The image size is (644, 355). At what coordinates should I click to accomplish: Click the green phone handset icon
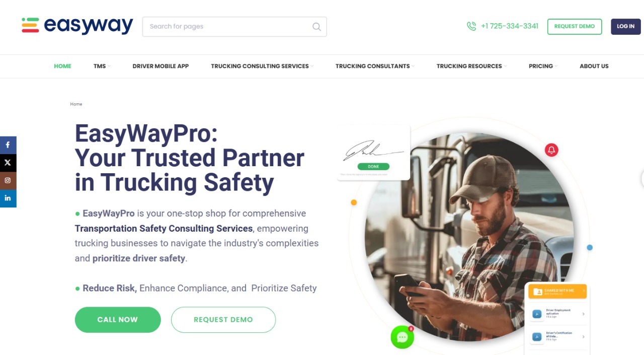coord(471,26)
